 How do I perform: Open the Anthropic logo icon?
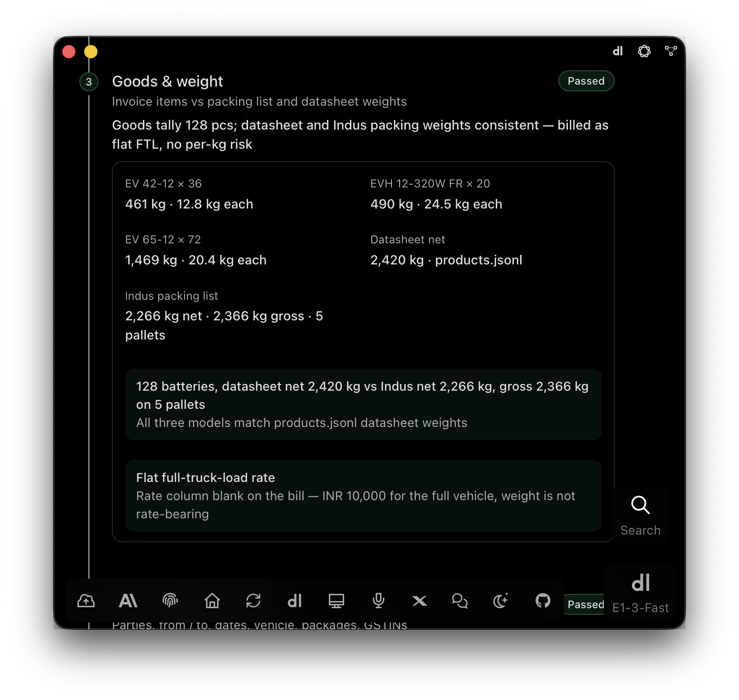tap(128, 601)
